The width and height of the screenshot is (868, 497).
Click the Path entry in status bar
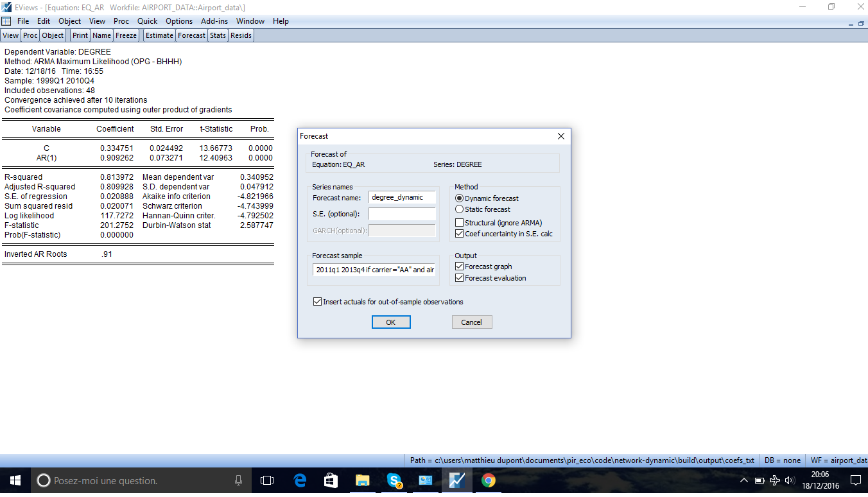tap(582, 460)
